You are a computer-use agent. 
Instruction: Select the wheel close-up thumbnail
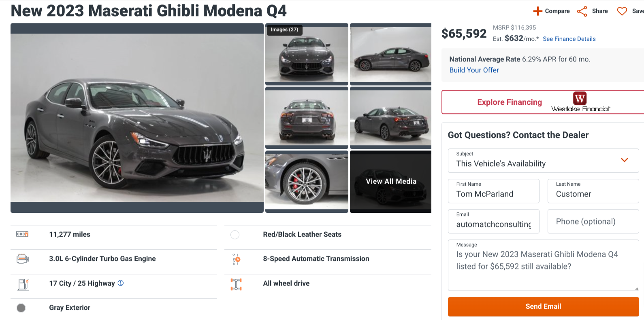pos(307,180)
